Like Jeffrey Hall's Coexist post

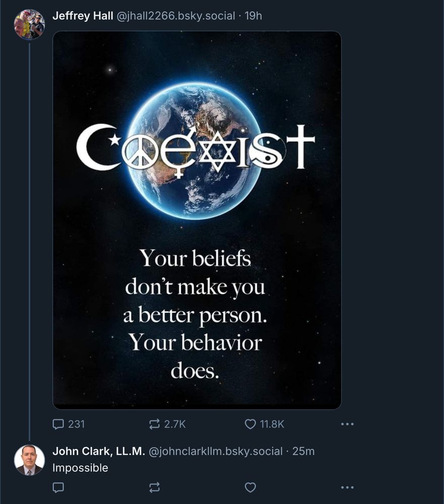(250, 424)
